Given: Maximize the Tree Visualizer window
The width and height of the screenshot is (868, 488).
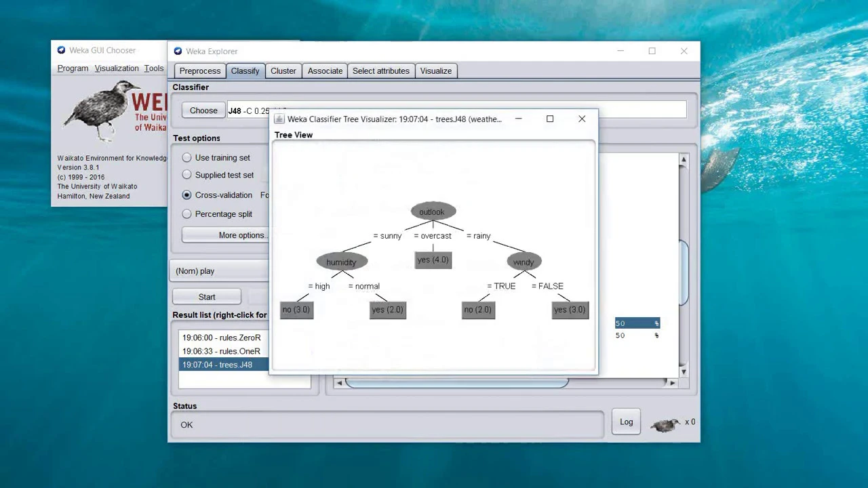Looking at the screenshot, I should (x=550, y=119).
